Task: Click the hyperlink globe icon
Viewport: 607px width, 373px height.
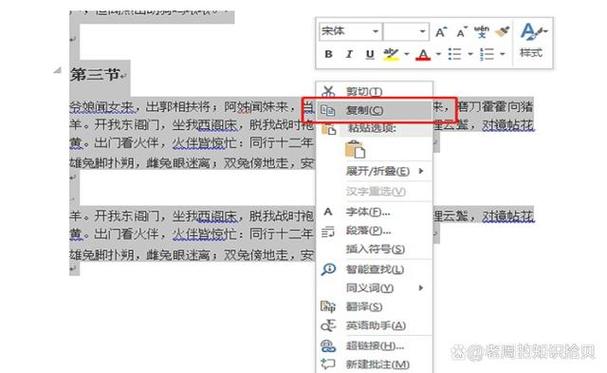Action: coord(328,346)
